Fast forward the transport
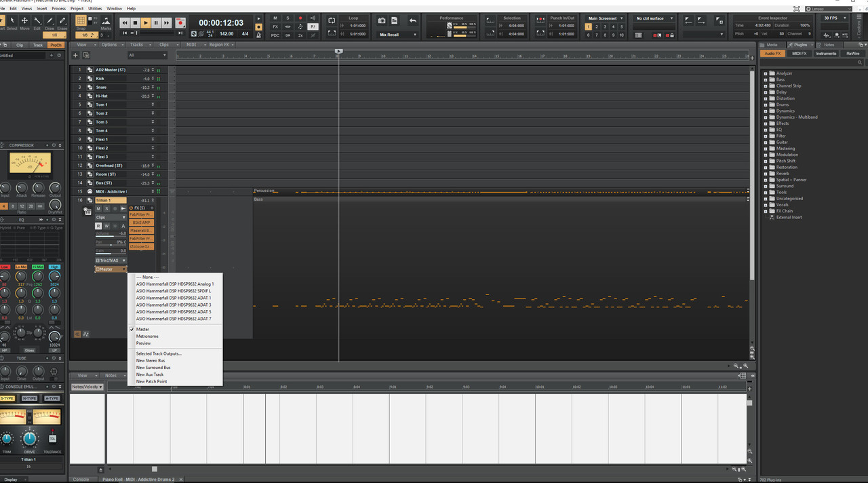This screenshot has width=868, height=483. 167,22
